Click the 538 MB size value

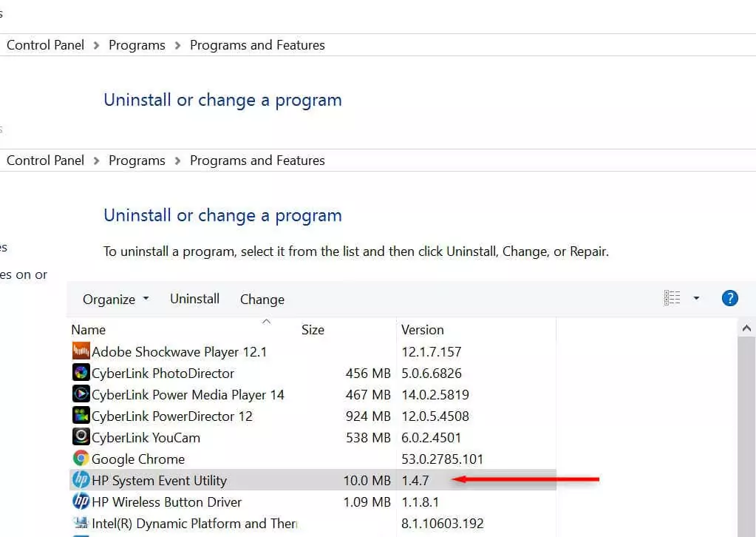coord(368,438)
